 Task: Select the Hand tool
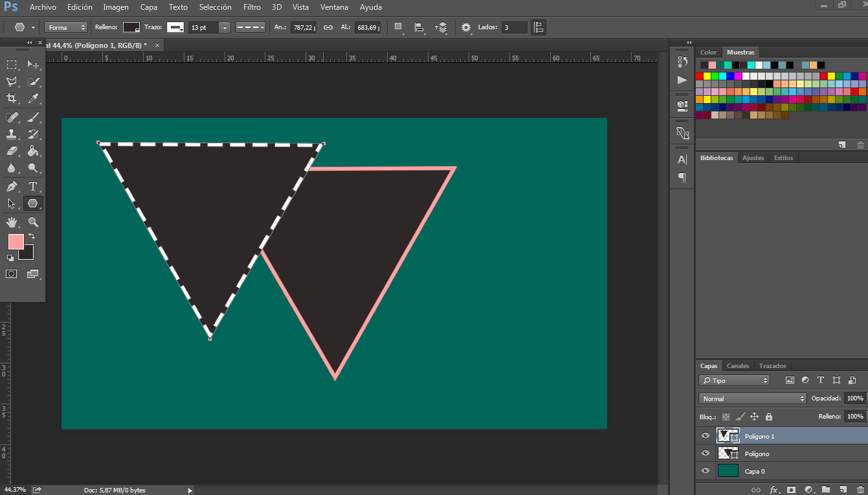(12, 222)
